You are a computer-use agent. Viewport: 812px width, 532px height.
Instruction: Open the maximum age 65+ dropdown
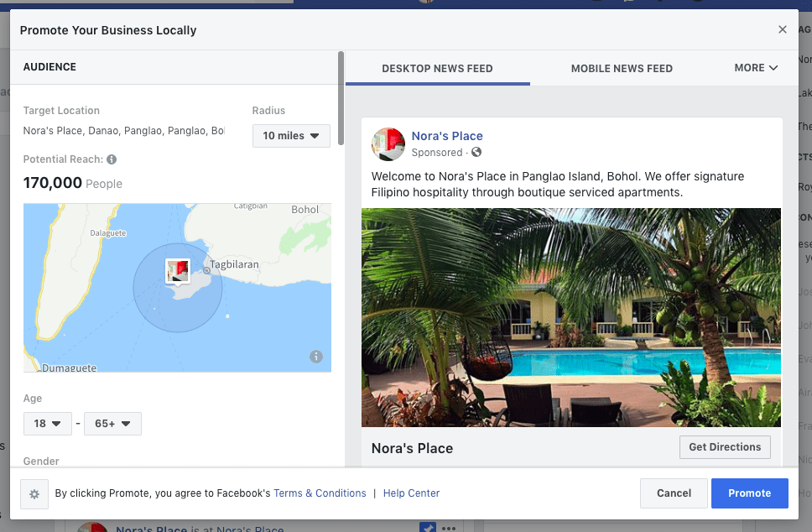pos(112,424)
